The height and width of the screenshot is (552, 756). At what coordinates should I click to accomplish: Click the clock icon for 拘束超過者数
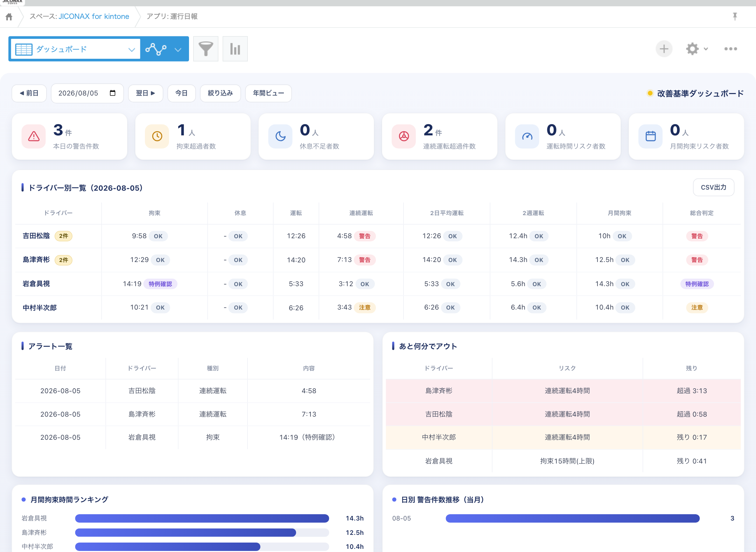[x=157, y=136]
